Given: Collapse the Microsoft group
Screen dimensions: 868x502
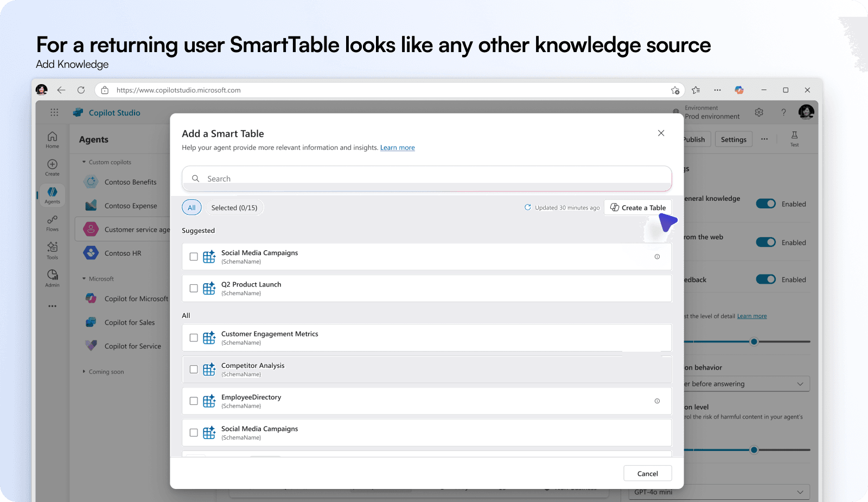Looking at the screenshot, I should (84, 278).
